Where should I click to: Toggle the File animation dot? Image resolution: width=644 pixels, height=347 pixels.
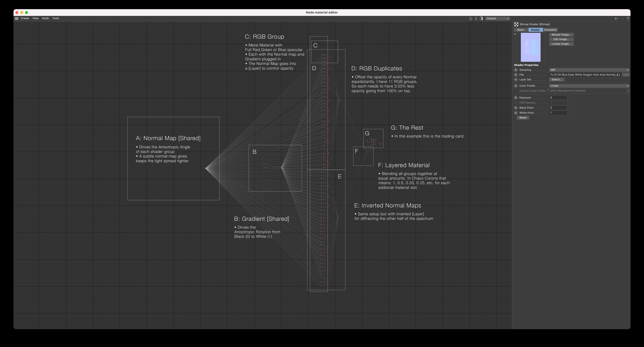[x=516, y=75]
